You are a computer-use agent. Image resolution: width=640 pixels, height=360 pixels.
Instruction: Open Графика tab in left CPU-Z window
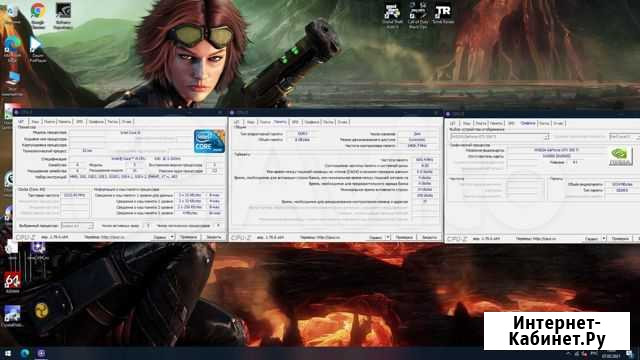pos(96,122)
